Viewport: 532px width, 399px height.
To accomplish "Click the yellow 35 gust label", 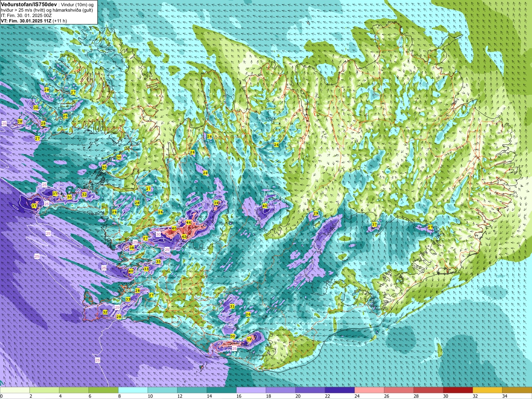I will [158, 261].
